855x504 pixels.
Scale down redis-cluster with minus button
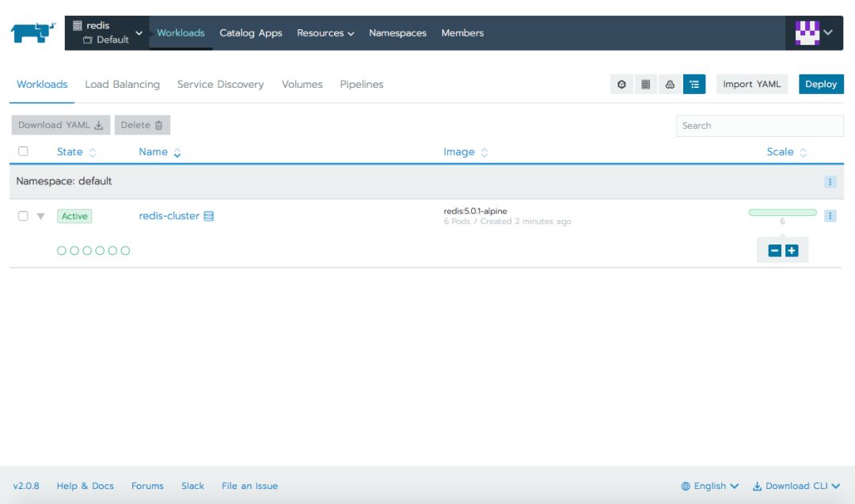(774, 251)
